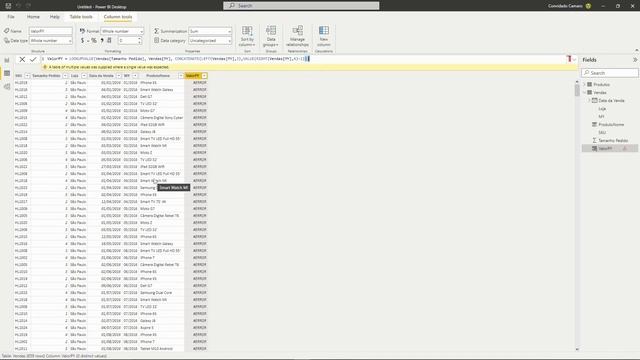Click the user account avatar icon
Screen dimensions: 640x360
coord(588,6)
